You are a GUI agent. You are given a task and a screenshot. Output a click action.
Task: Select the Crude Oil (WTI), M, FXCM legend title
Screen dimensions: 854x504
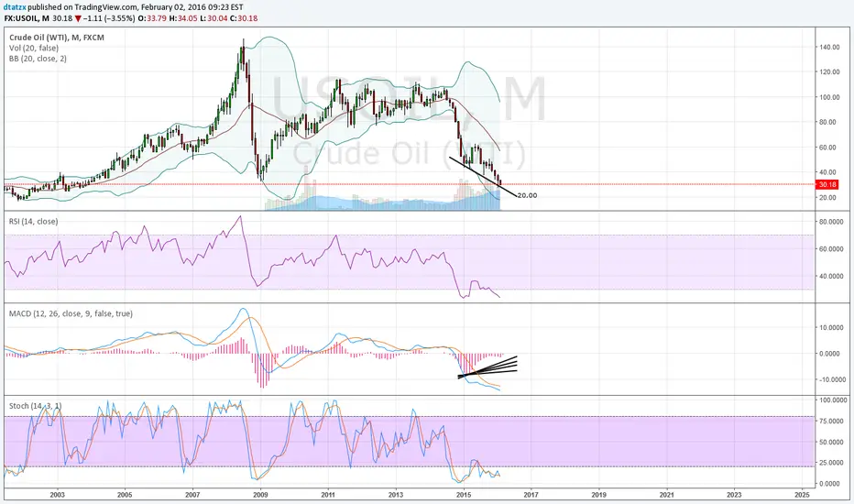[57, 38]
